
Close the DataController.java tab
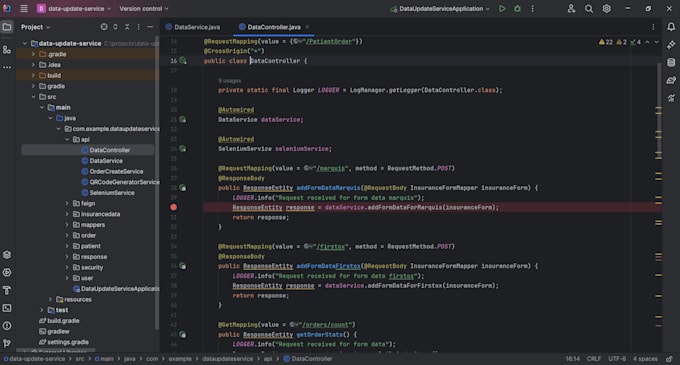pos(307,27)
